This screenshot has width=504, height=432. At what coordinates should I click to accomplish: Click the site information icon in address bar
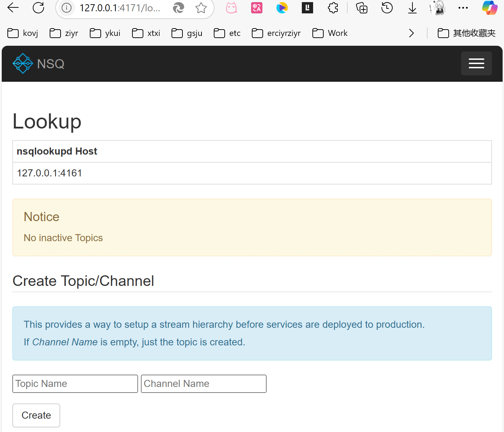click(67, 8)
